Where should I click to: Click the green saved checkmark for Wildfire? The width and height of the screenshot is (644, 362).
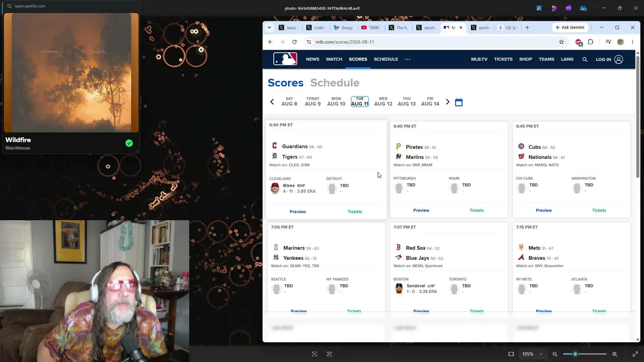pyautogui.click(x=129, y=143)
